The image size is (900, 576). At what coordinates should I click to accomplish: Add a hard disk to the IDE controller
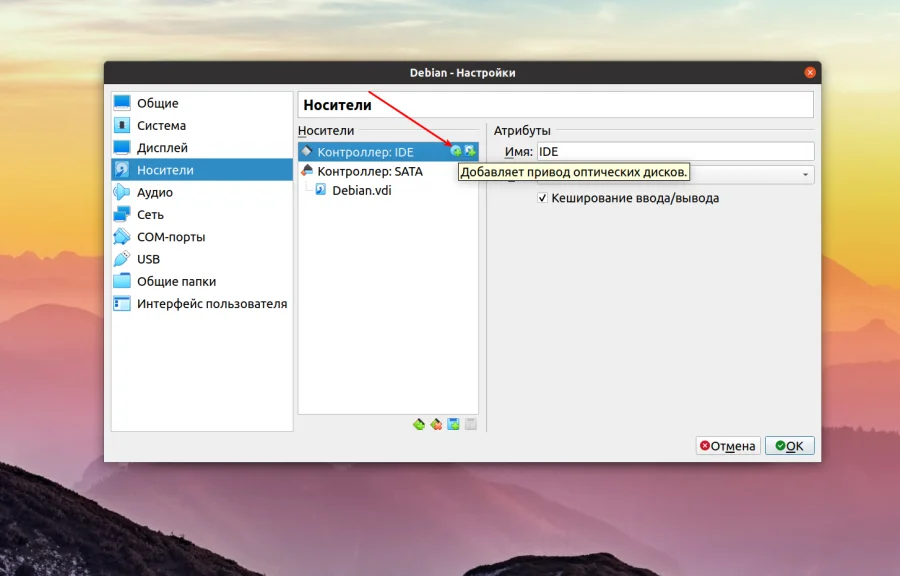(470, 152)
